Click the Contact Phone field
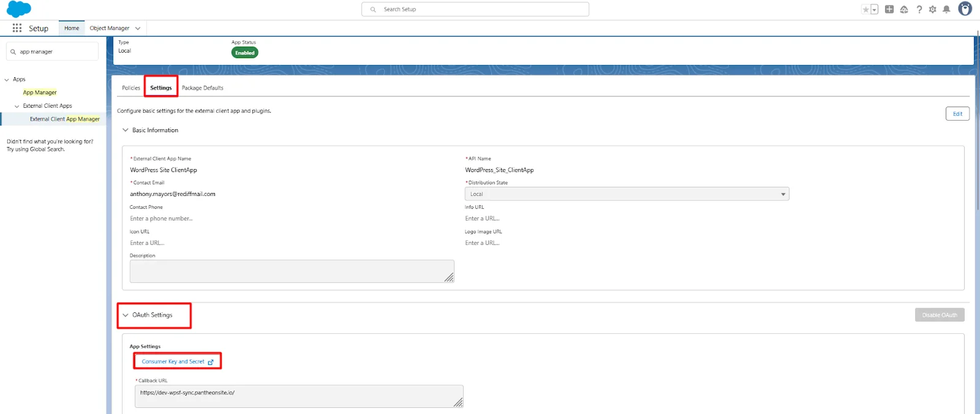 pos(292,219)
